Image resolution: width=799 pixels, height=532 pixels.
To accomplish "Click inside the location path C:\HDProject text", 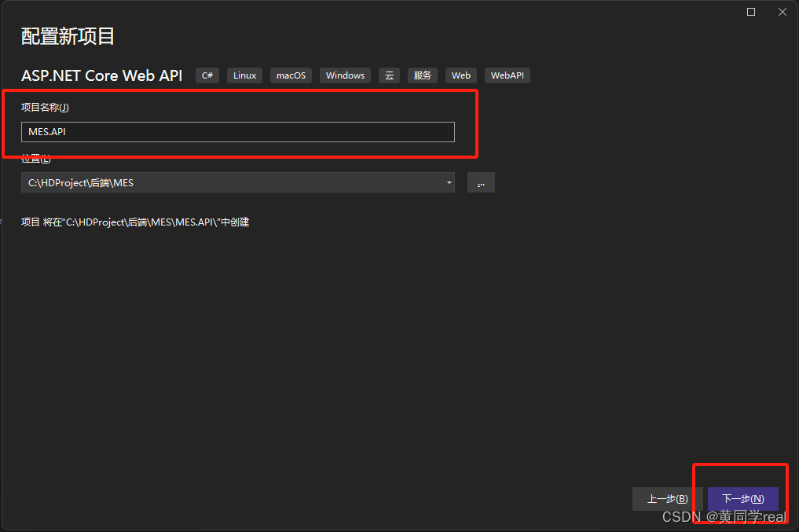I will pos(228,182).
